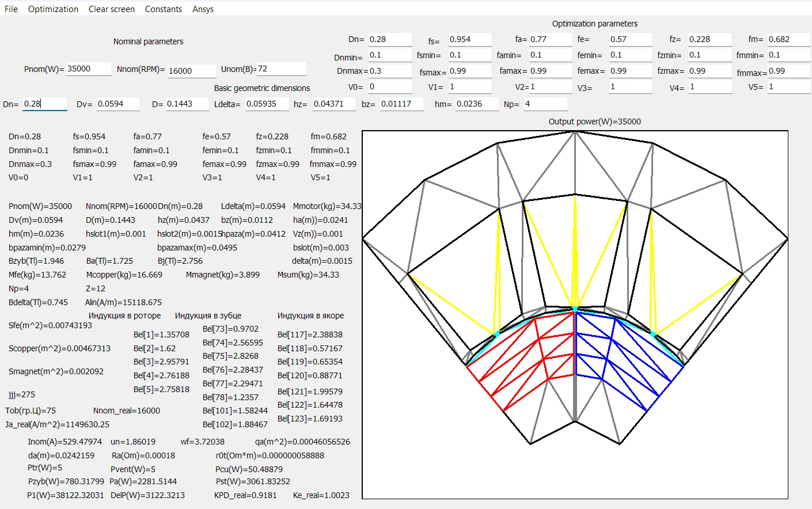Screen dimensions: 812x509
Task: Click the Dn field in optimization parameters
Action: 390,40
